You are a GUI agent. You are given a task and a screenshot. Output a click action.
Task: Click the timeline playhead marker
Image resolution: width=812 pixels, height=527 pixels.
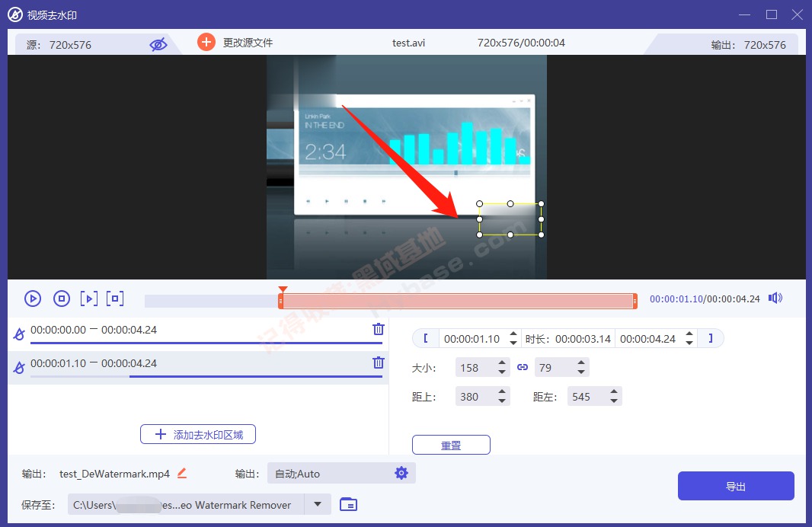click(283, 290)
